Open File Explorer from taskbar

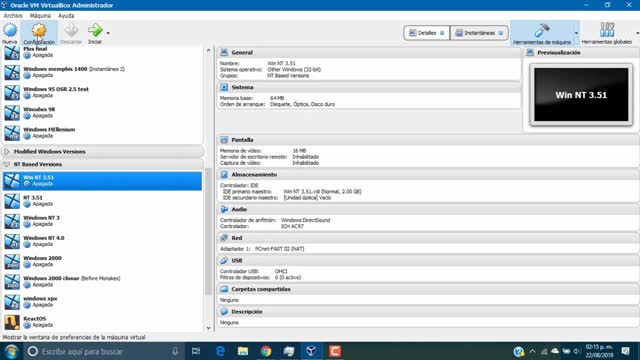pos(243,351)
